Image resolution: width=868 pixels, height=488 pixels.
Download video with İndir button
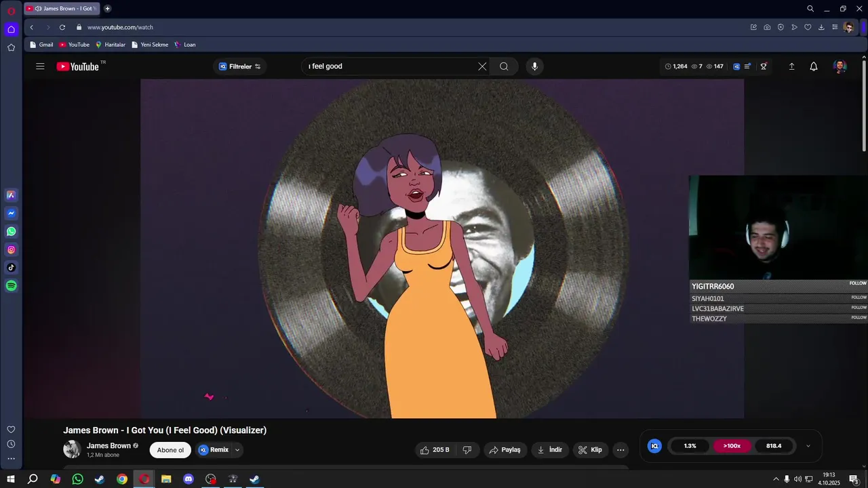coord(550,450)
